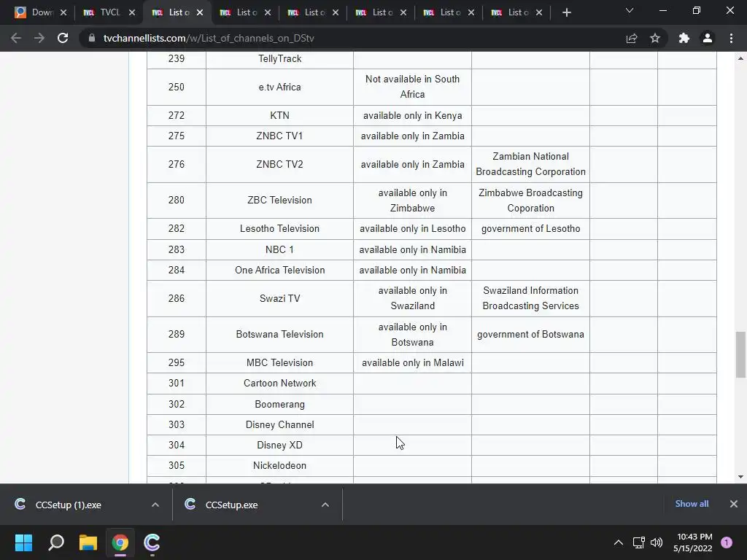Screen dimensions: 747x560
Task: Select the 'e.tv Africa' channel name
Action: click(279, 87)
